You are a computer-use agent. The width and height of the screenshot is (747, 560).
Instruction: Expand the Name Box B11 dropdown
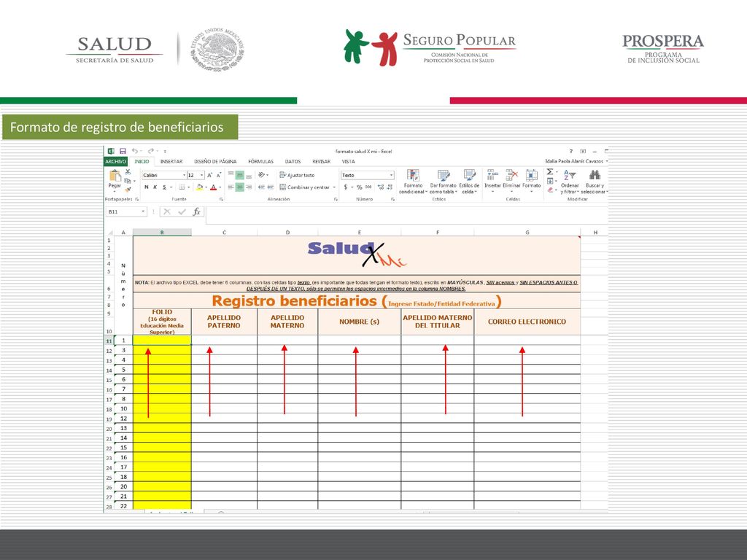coord(143,211)
